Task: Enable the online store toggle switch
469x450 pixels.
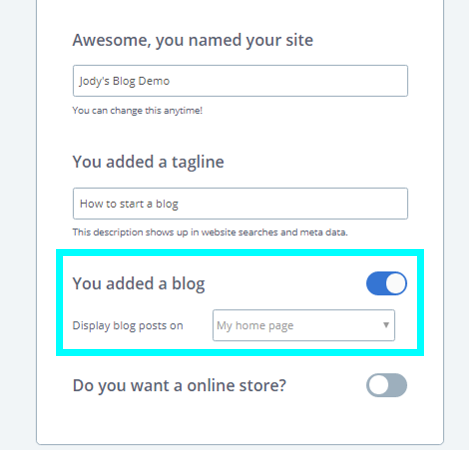Action: click(x=386, y=385)
